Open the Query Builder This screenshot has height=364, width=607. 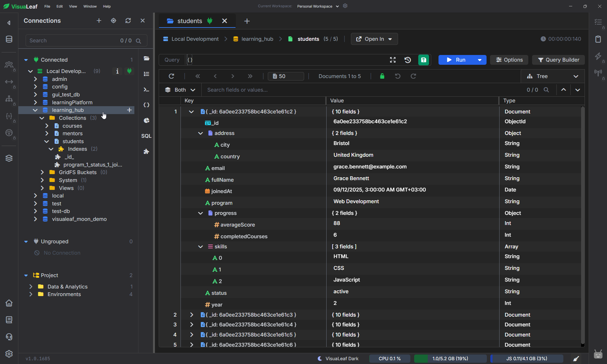click(558, 60)
